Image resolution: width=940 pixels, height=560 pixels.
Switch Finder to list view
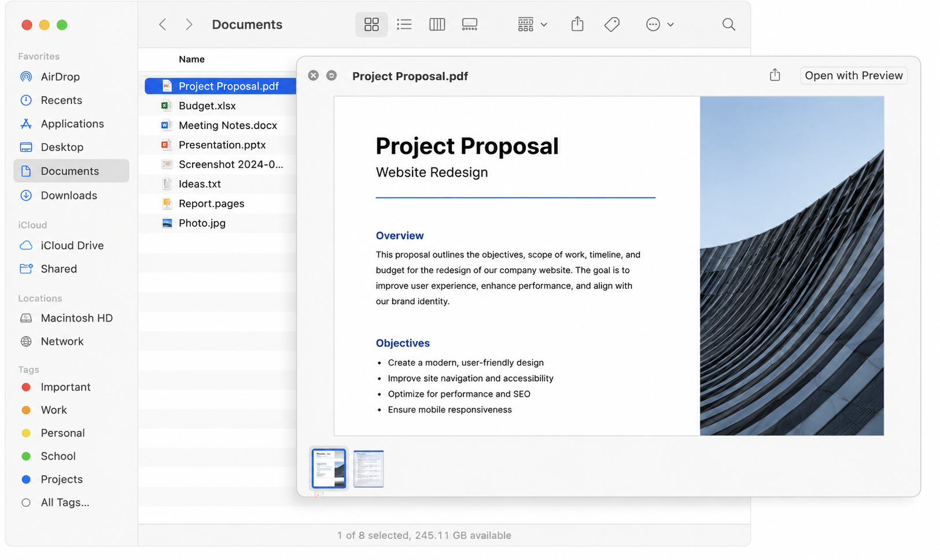point(404,24)
